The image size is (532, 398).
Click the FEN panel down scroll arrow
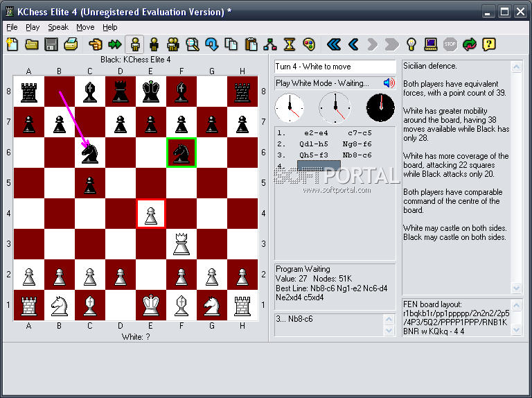pyautogui.click(x=516, y=329)
